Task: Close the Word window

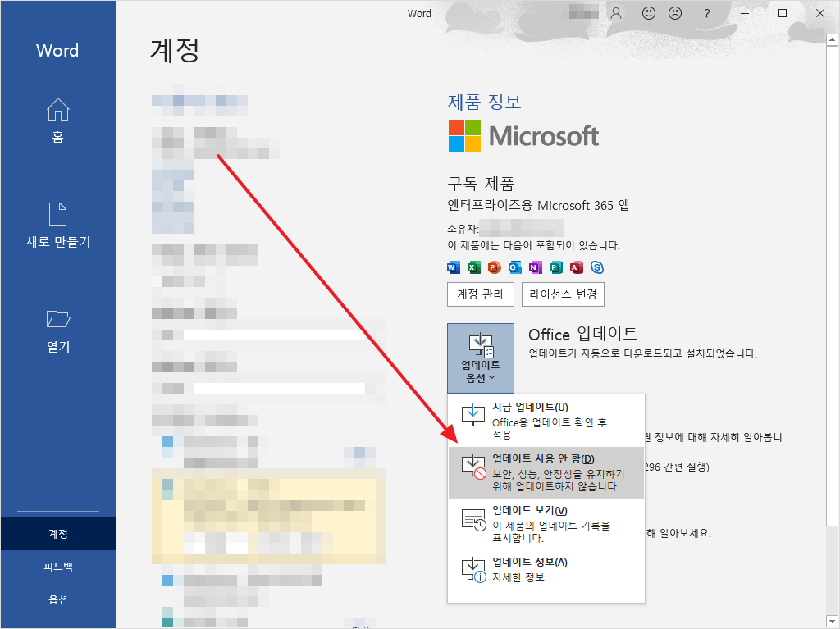Action: pos(820,13)
